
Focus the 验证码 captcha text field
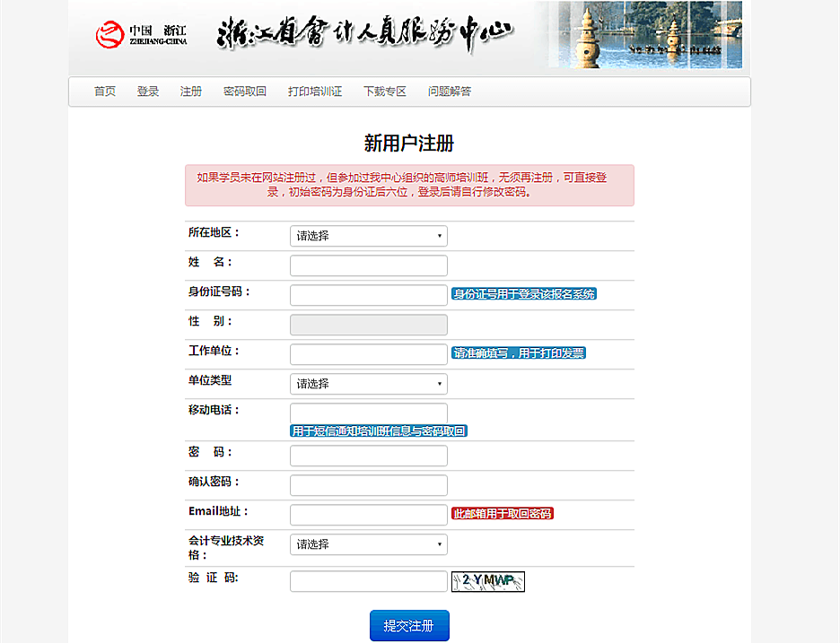pyautogui.click(x=368, y=581)
